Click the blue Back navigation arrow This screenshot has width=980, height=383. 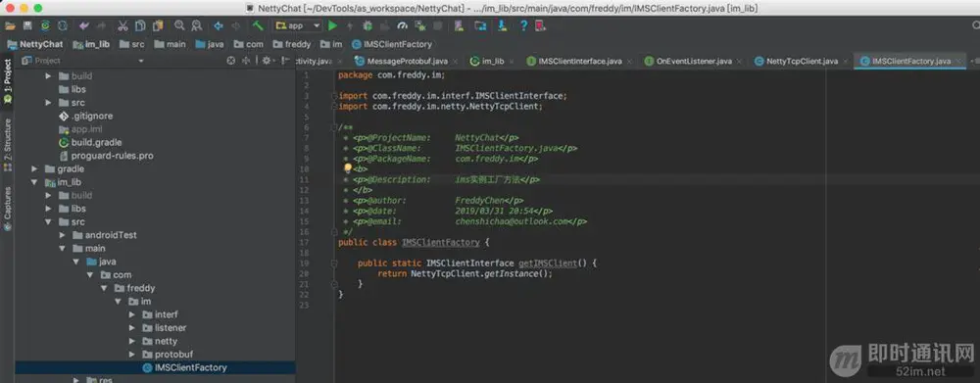point(219,25)
